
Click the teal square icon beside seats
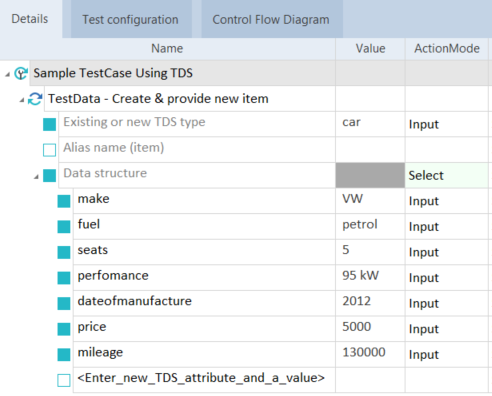[64, 253]
